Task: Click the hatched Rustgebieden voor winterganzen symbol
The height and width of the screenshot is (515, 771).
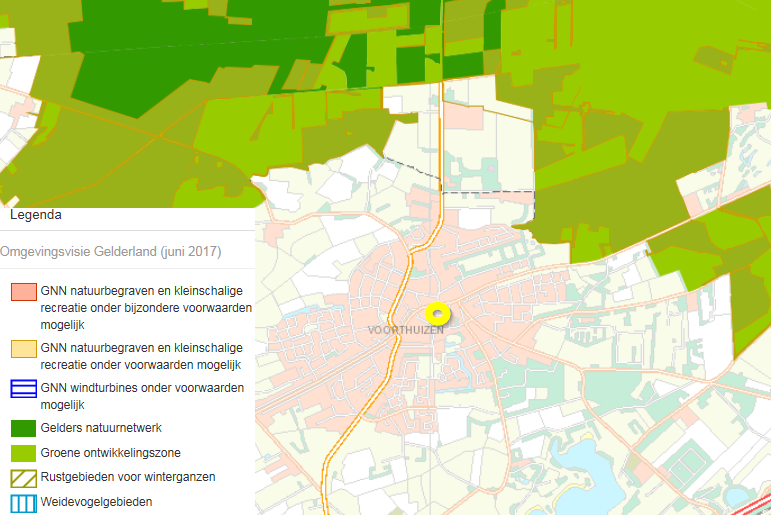Action: coord(24,478)
